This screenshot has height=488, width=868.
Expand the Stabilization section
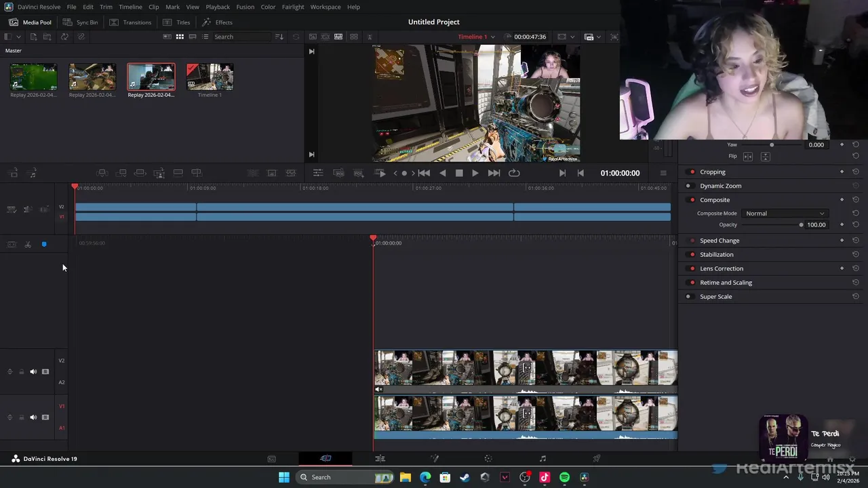pyautogui.click(x=717, y=255)
